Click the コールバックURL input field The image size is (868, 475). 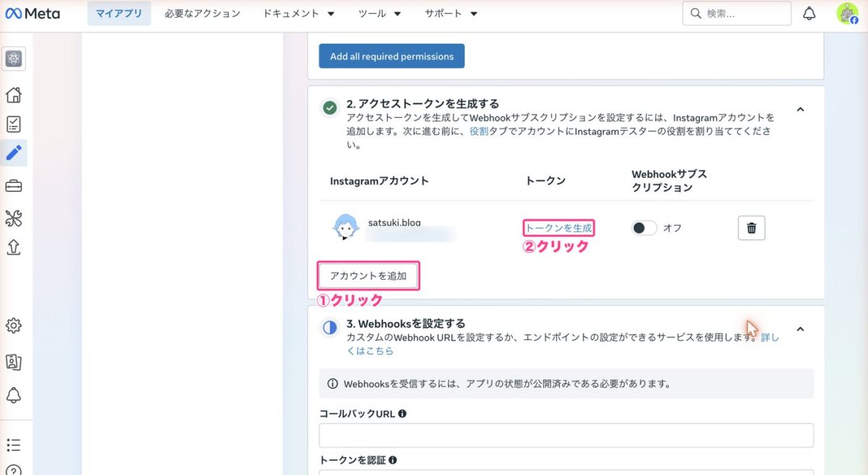coord(566,435)
